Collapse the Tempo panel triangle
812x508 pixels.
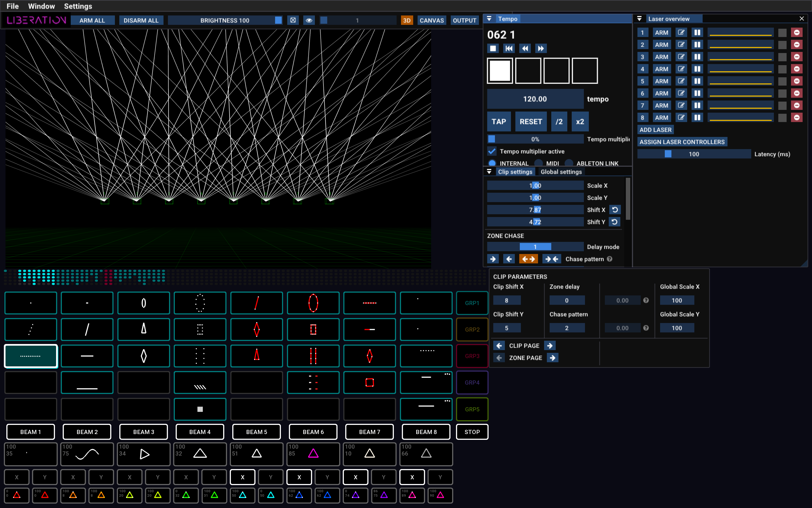point(489,19)
